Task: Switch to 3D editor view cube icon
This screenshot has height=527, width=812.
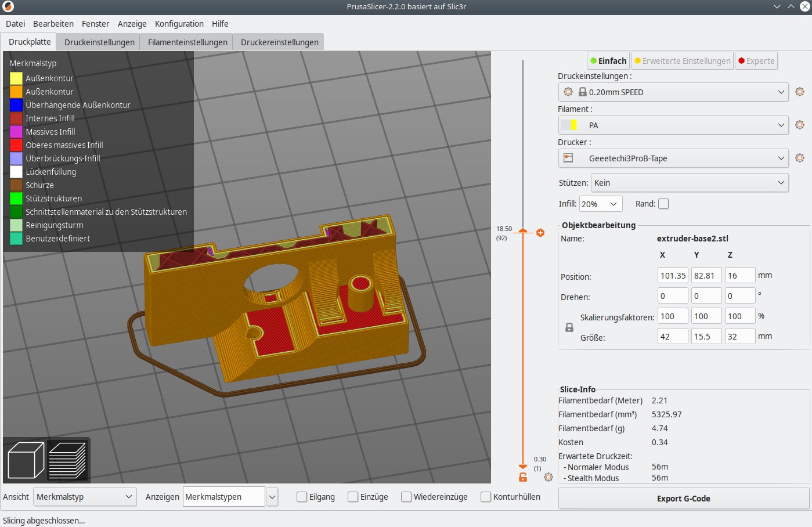Action: pyautogui.click(x=26, y=460)
